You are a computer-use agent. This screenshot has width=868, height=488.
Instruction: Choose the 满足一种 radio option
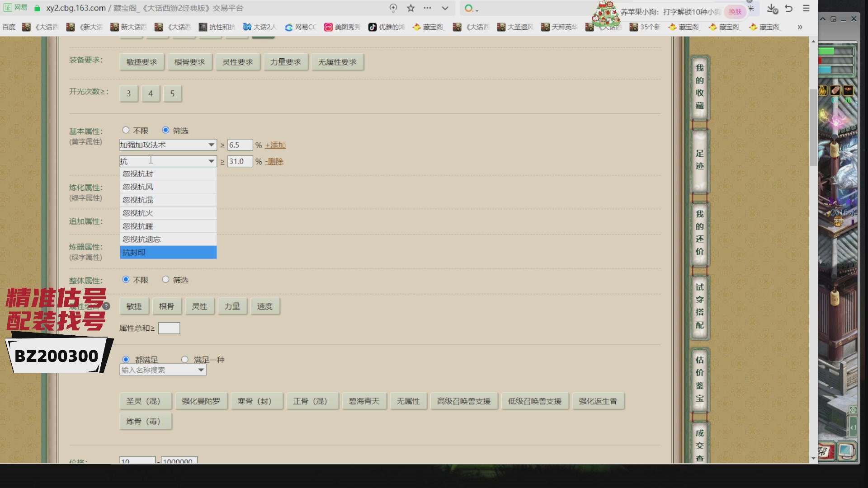pyautogui.click(x=184, y=360)
